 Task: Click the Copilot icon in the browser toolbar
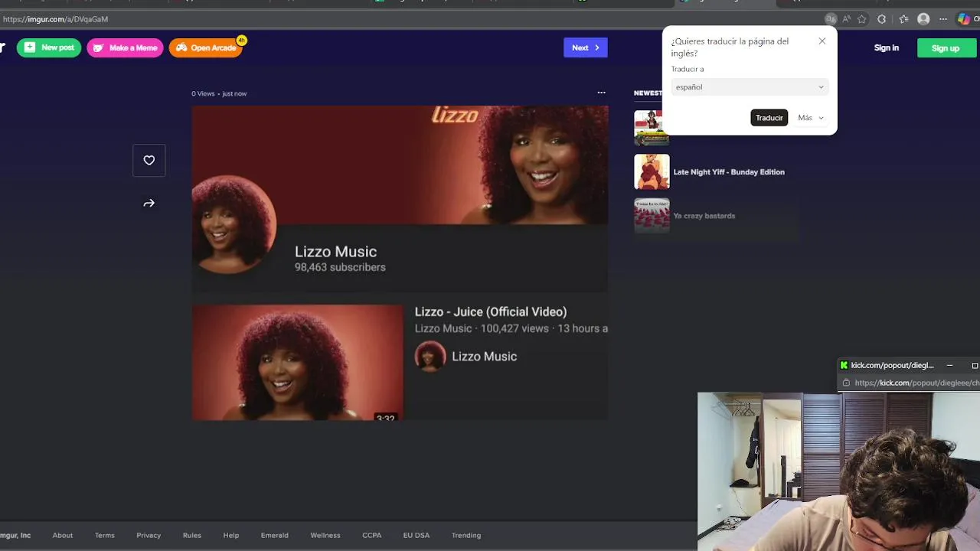[964, 19]
